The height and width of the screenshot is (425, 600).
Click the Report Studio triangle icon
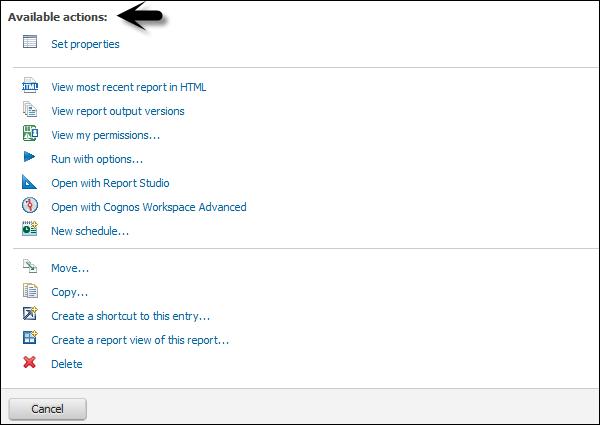(30, 182)
